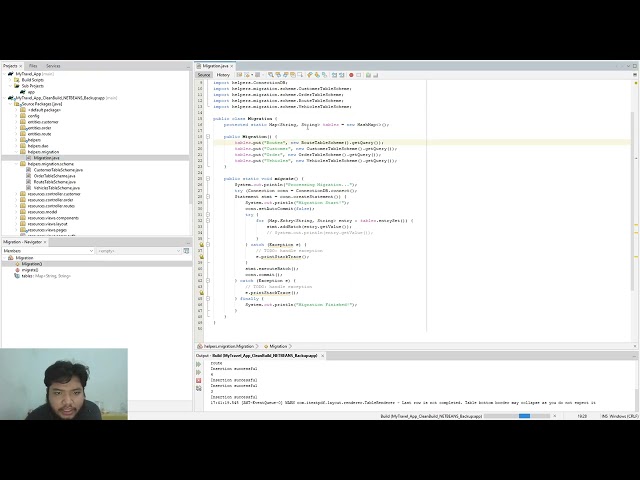
Task: Click the Last Edit toolbar icon
Action: pos(239,75)
